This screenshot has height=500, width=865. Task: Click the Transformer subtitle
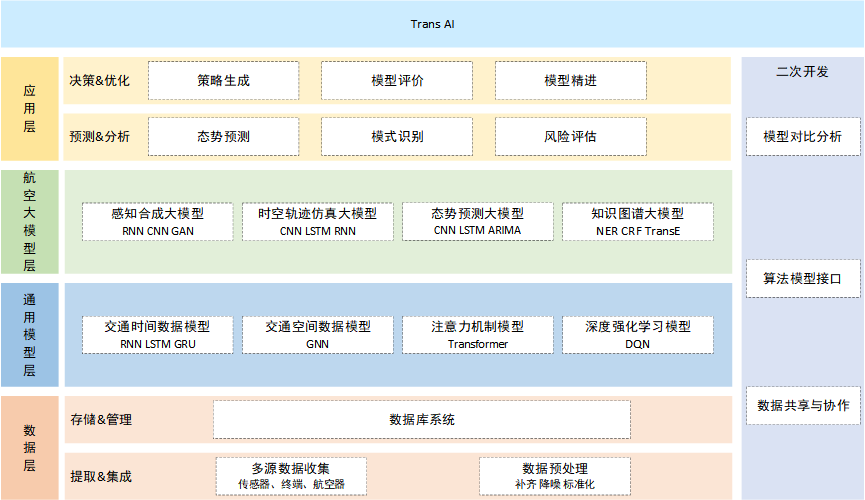click(x=478, y=344)
